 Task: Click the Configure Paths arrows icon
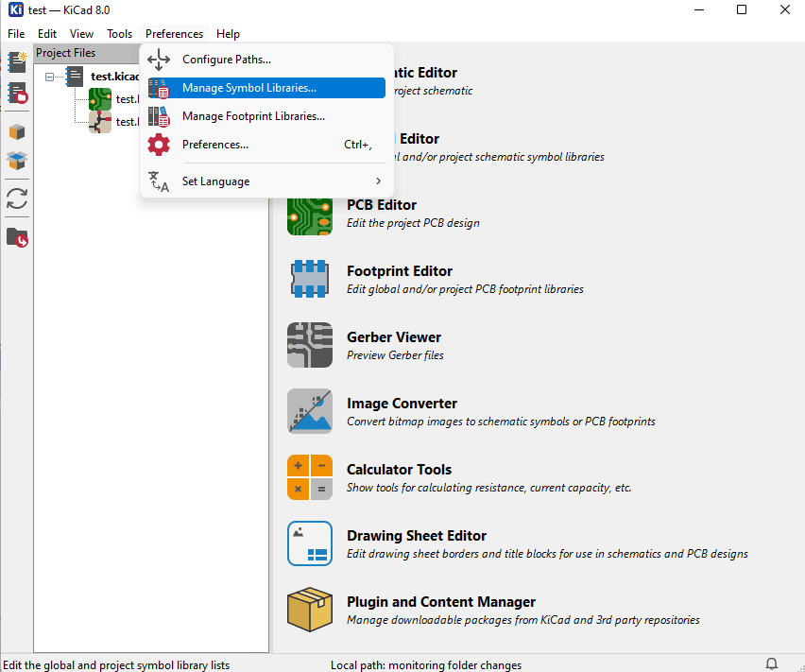point(159,60)
